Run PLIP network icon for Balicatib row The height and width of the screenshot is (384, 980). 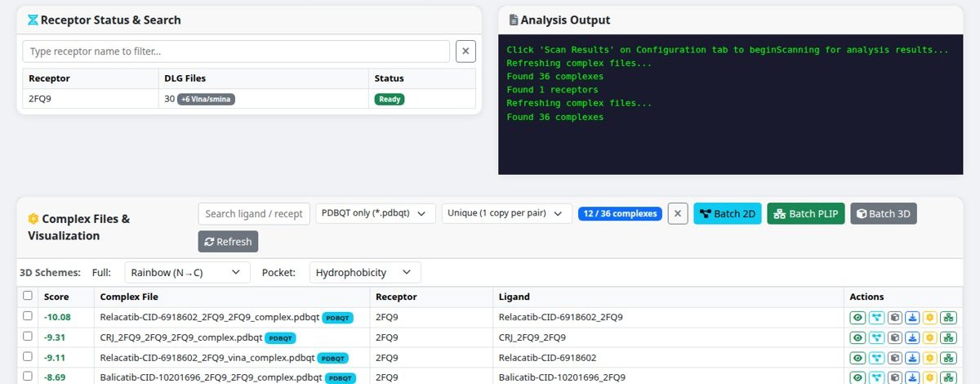(x=948, y=377)
